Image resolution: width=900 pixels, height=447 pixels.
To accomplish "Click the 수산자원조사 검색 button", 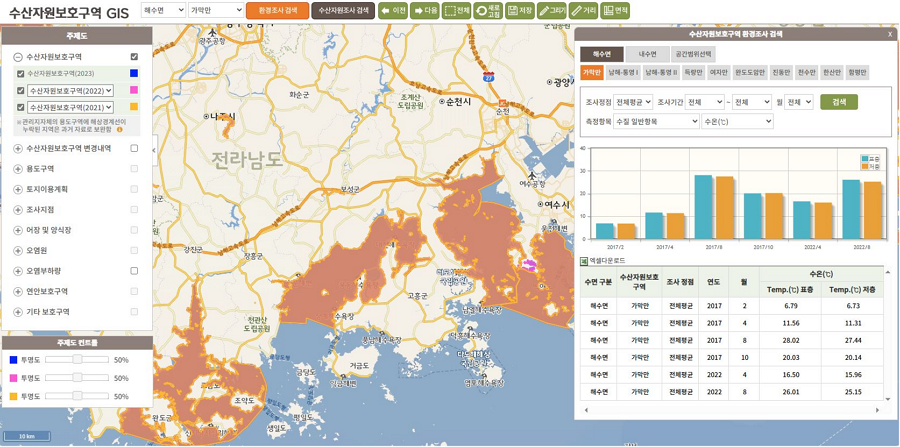I will (343, 10).
